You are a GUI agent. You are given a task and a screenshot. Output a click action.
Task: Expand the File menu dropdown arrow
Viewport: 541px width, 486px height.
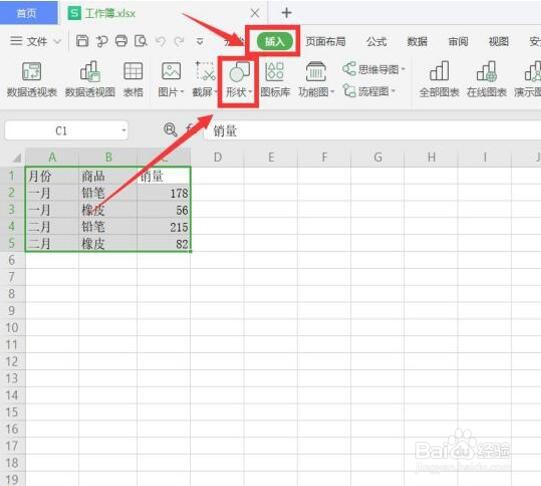[58, 42]
